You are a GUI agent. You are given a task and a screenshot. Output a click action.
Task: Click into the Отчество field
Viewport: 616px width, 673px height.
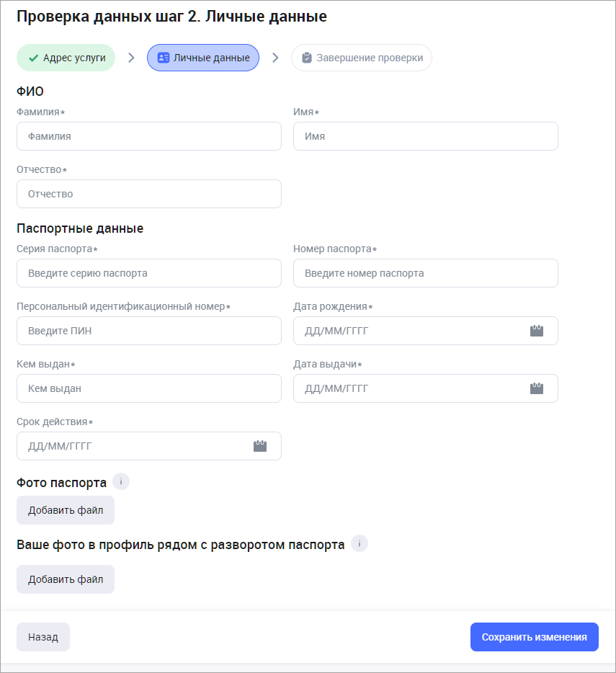[x=148, y=194]
